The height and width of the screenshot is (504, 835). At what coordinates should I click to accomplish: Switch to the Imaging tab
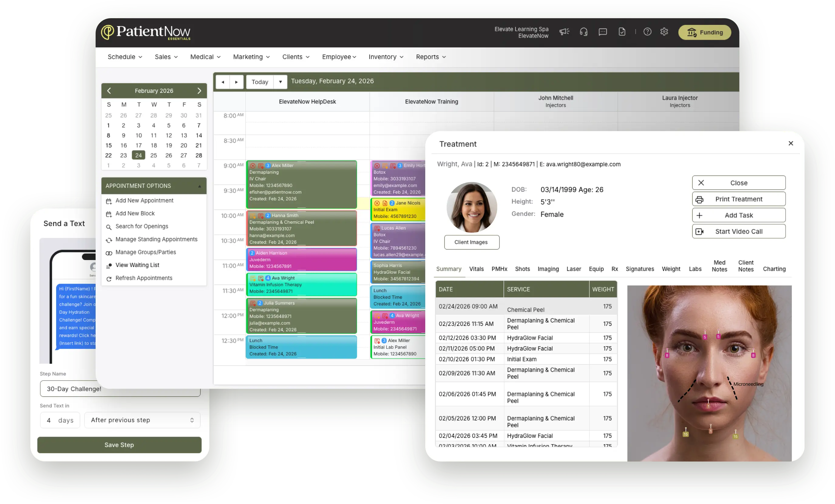(x=548, y=269)
